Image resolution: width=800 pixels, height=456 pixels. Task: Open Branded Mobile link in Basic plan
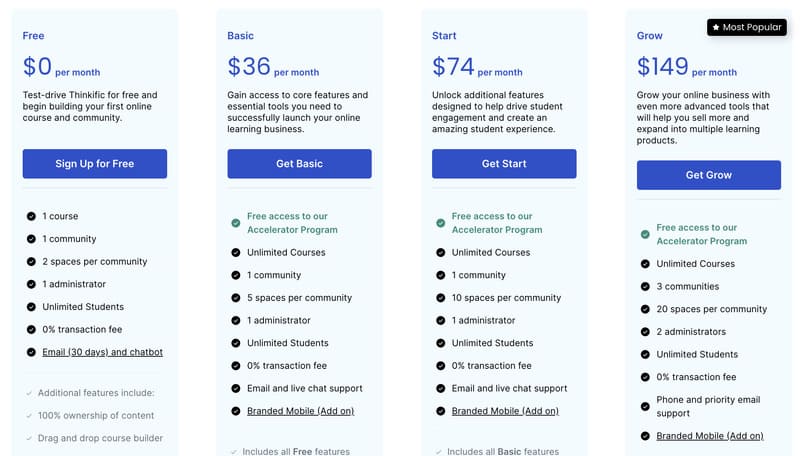(x=300, y=411)
